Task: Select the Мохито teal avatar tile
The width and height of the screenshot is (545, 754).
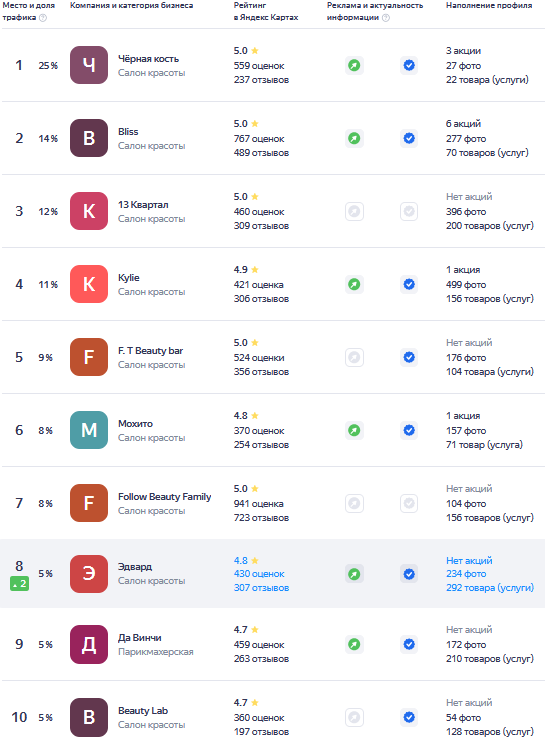Action: 89,430
